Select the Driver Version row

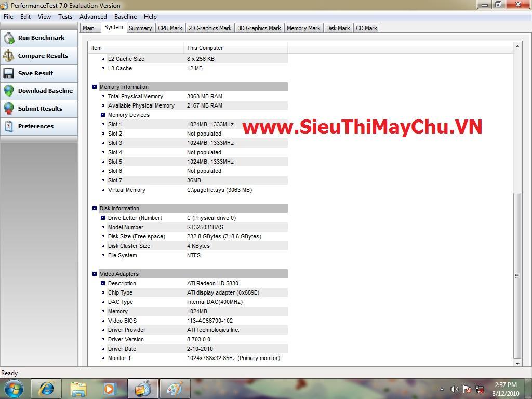193,339
